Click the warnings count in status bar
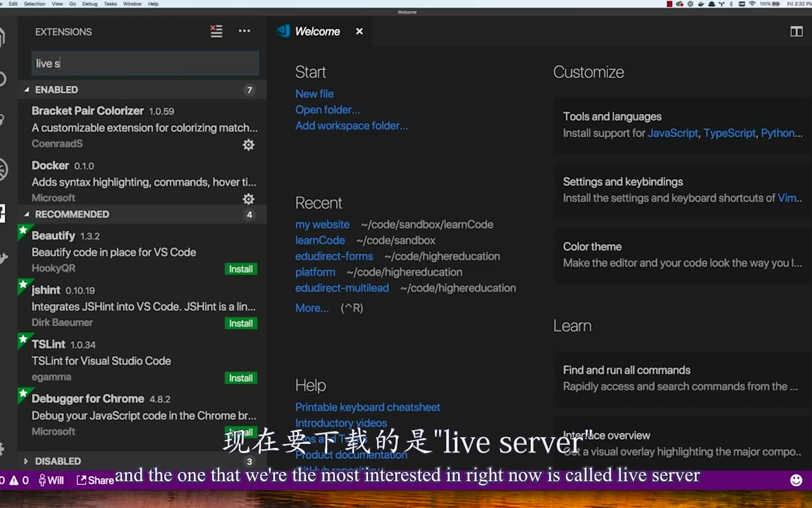Viewport: 812px width, 508px height. click(19, 480)
